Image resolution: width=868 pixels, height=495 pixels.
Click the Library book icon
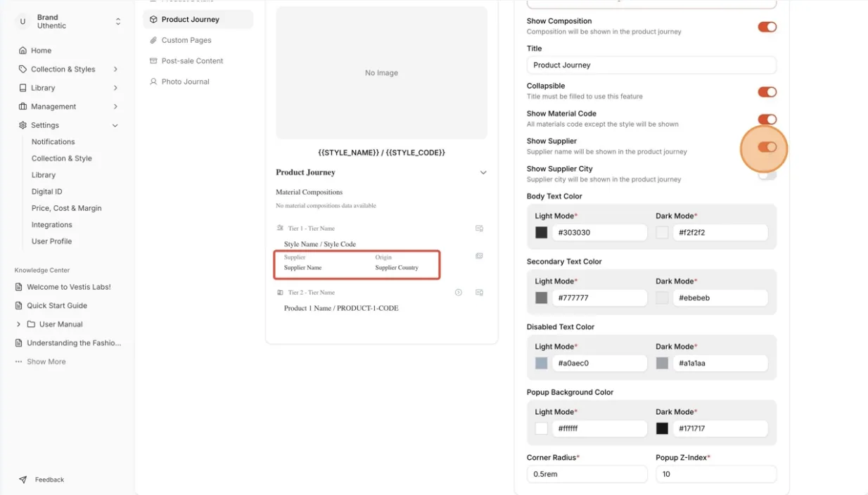23,88
